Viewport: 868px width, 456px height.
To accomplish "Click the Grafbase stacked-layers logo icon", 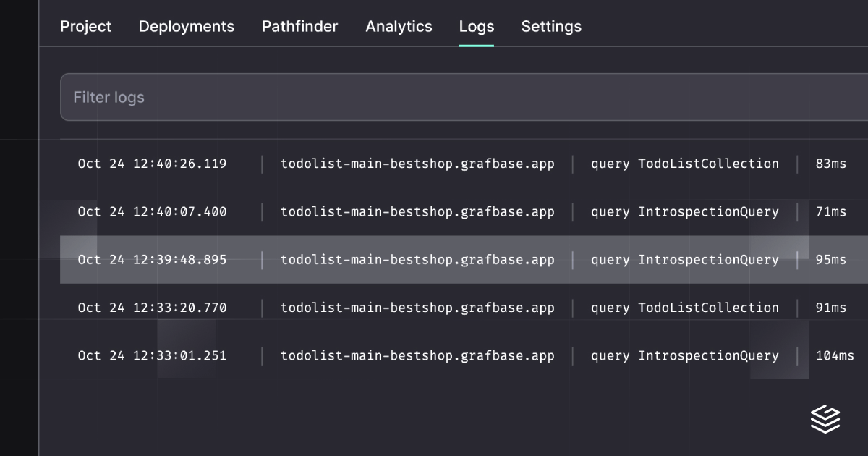I will click(825, 419).
